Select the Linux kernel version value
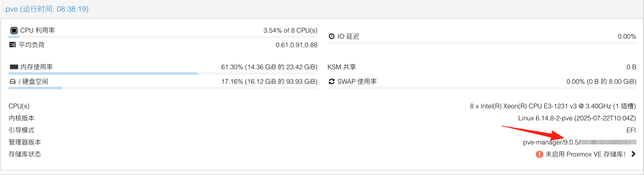Screen dimensions: 644x175 pos(577,118)
